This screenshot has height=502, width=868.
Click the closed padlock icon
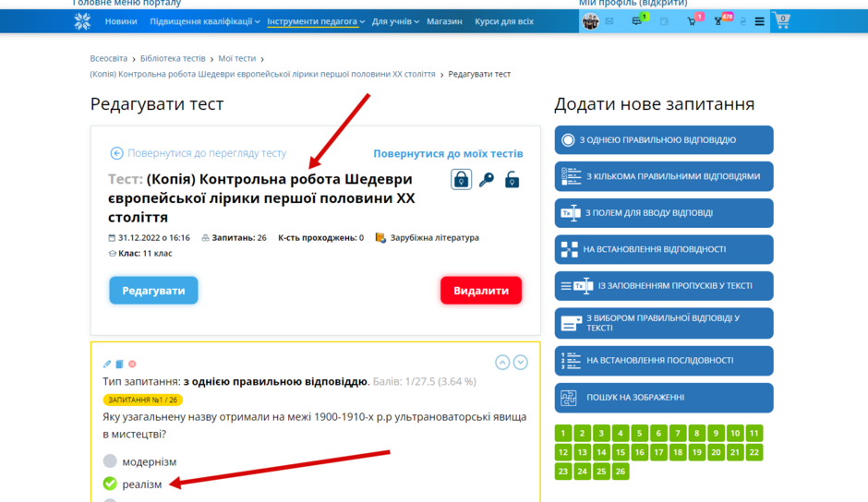(x=461, y=179)
